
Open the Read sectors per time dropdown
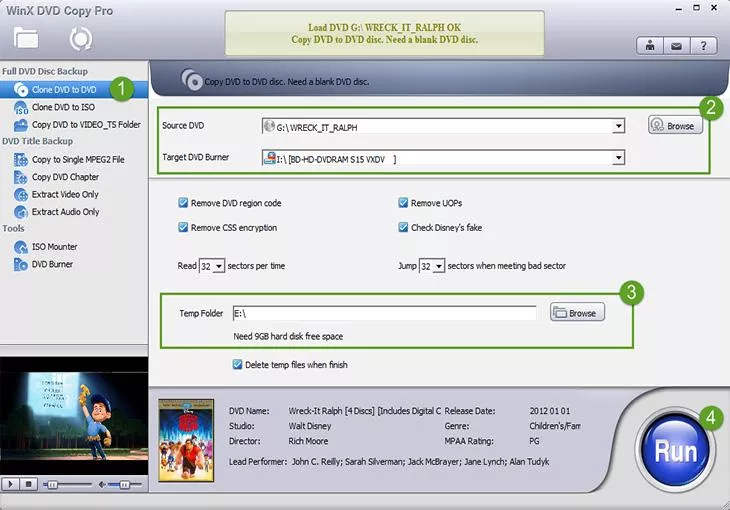click(219, 266)
